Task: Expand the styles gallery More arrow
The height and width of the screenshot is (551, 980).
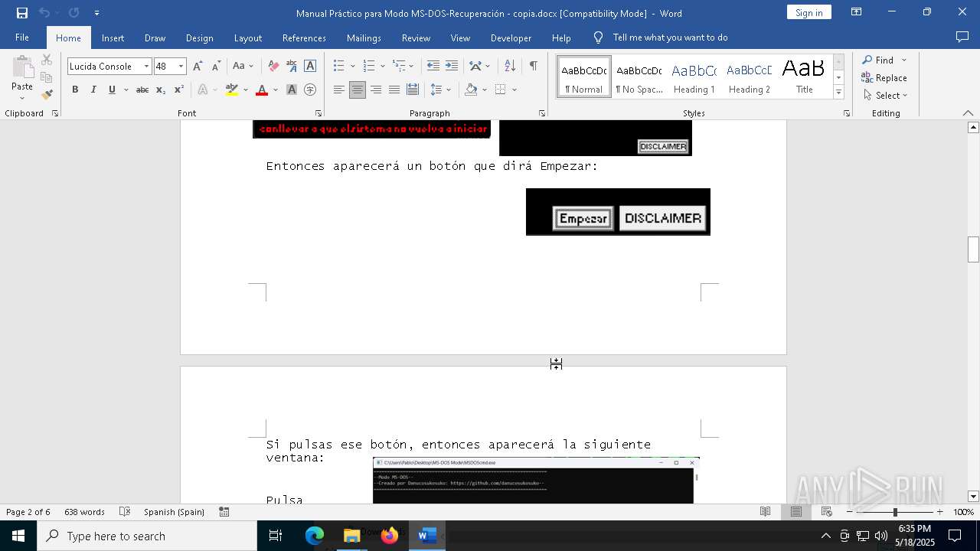Action: coord(838,93)
